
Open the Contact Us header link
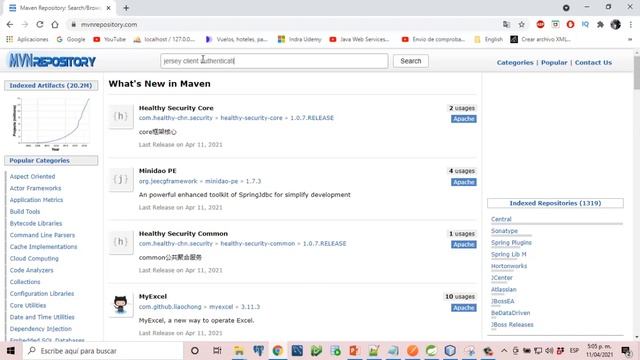coord(593,62)
